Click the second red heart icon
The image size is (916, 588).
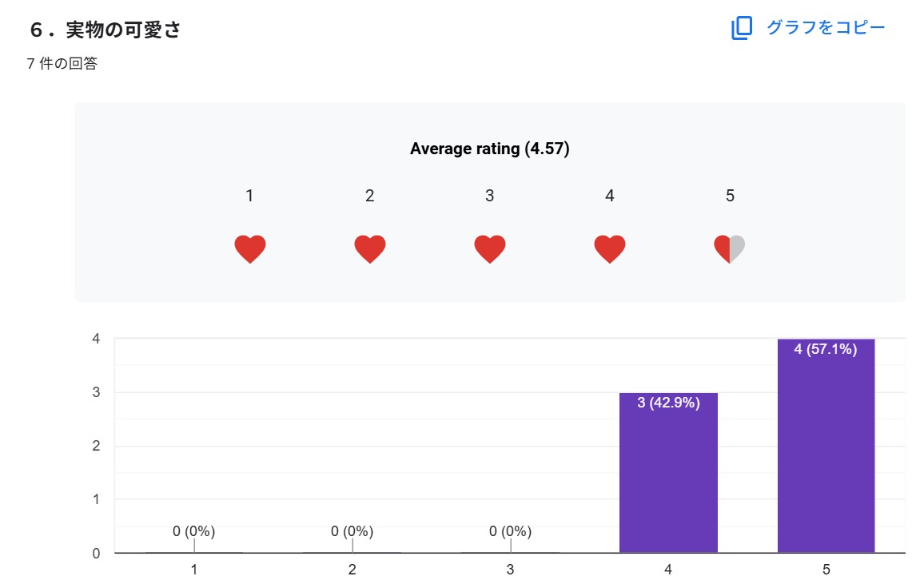370,249
